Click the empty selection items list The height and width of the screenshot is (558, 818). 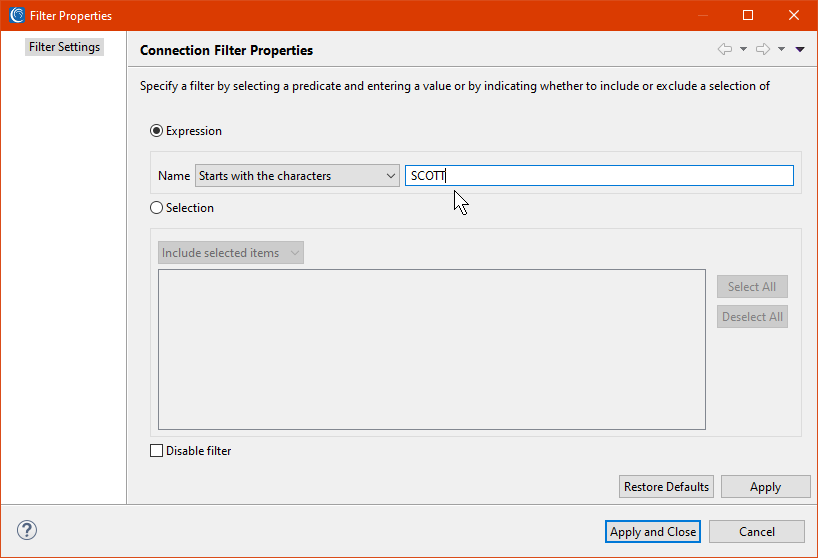pyautogui.click(x=432, y=349)
